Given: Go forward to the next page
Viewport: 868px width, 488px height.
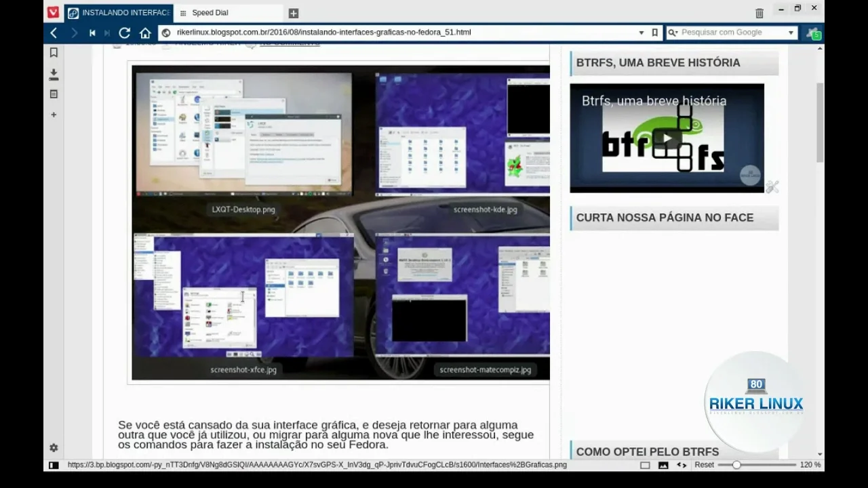Looking at the screenshot, I should pyautogui.click(x=74, y=33).
